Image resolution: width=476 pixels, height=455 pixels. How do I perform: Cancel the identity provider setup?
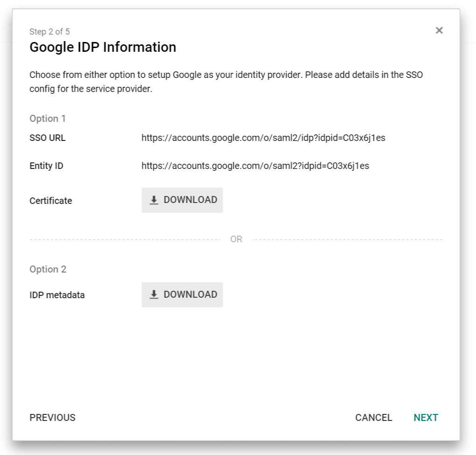373,417
